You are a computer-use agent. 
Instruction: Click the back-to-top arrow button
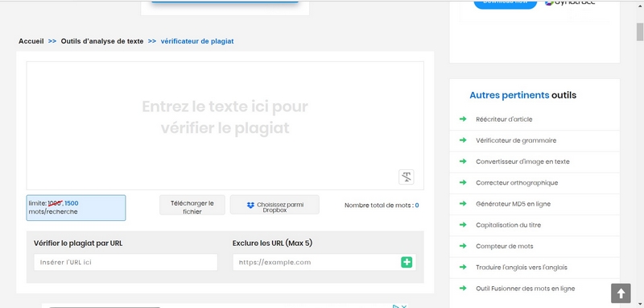(621, 293)
